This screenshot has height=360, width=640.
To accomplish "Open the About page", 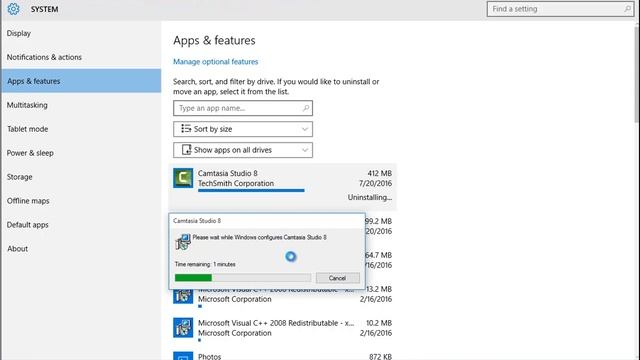I will tap(17, 249).
